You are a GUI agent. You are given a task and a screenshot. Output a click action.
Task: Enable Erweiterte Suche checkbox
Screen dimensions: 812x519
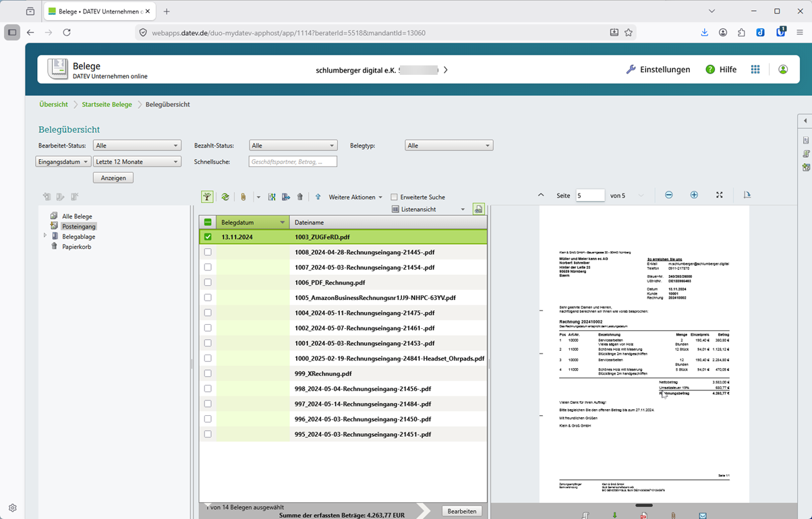[x=395, y=197]
